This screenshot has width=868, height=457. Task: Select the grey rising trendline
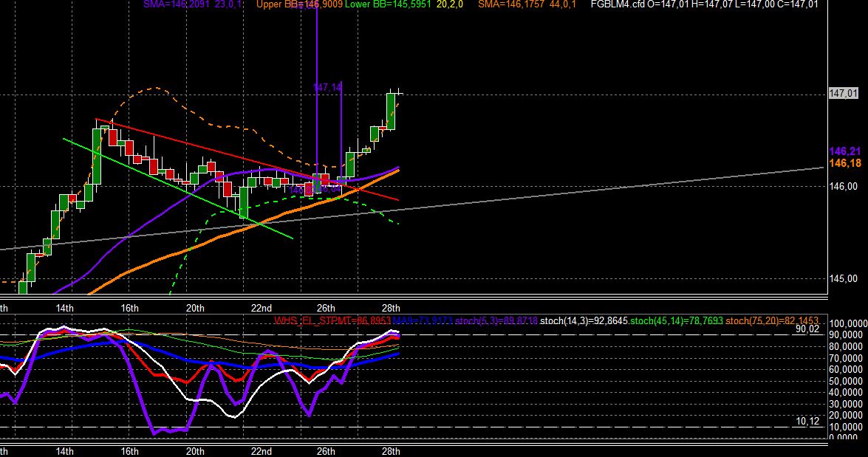pos(412,209)
